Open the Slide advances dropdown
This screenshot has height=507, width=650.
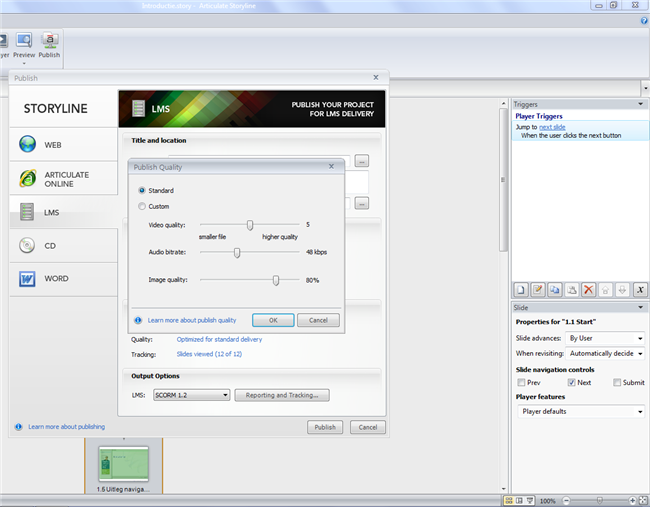tap(606, 338)
